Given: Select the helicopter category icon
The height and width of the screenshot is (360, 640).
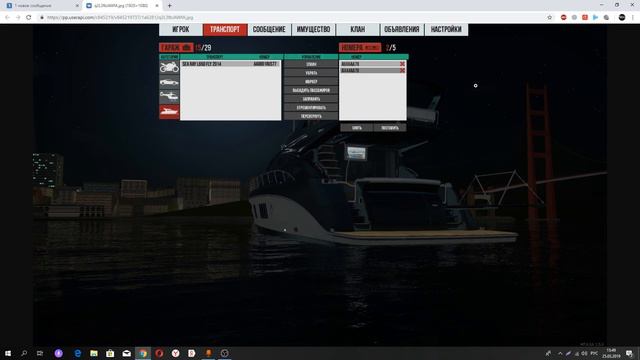Looking at the screenshot, I should [x=169, y=97].
